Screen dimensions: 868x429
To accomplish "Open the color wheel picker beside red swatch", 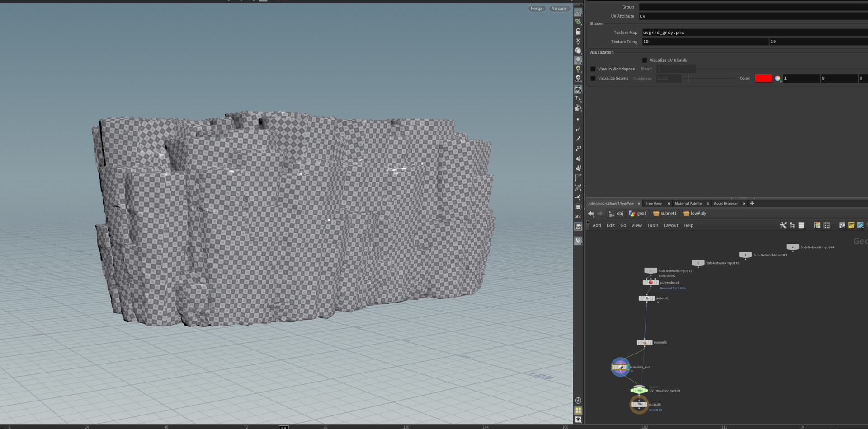I will pyautogui.click(x=778, y=79).
